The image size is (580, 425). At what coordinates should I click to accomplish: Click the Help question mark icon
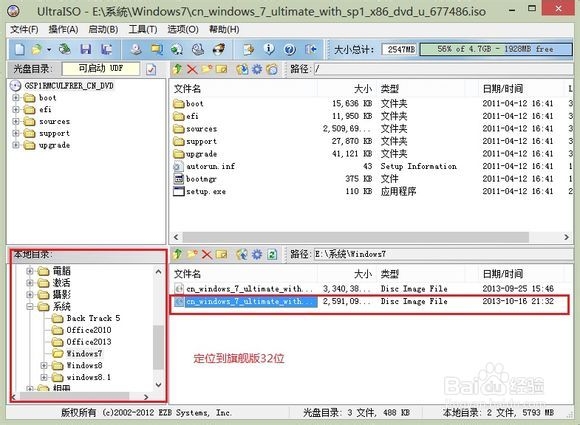click(x=290, y=49)
